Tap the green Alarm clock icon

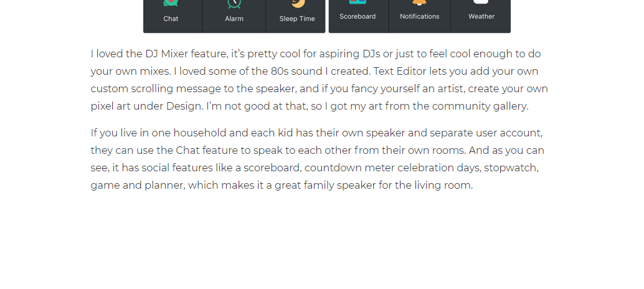click(234, 3)
